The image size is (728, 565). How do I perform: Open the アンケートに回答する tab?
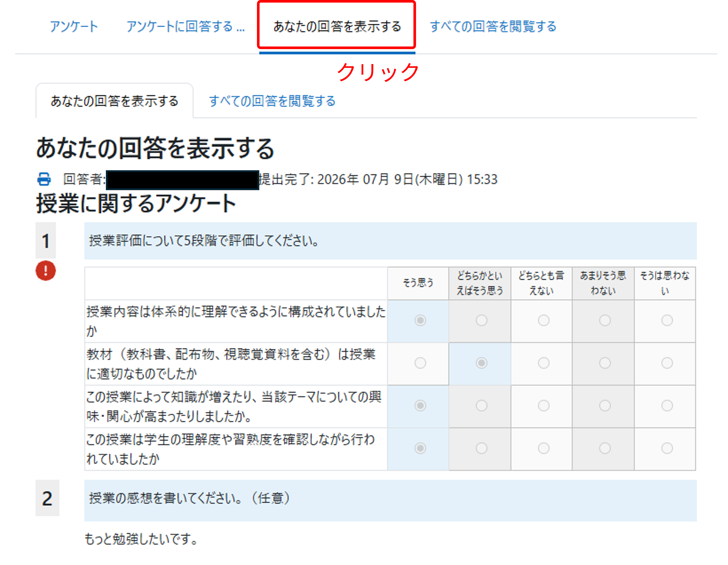tap(185, 26)
